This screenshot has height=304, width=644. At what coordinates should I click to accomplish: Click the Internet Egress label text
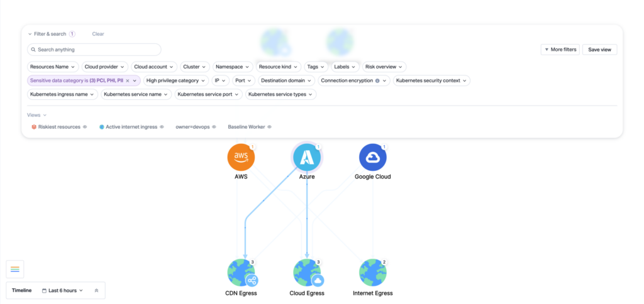point(372,293)
